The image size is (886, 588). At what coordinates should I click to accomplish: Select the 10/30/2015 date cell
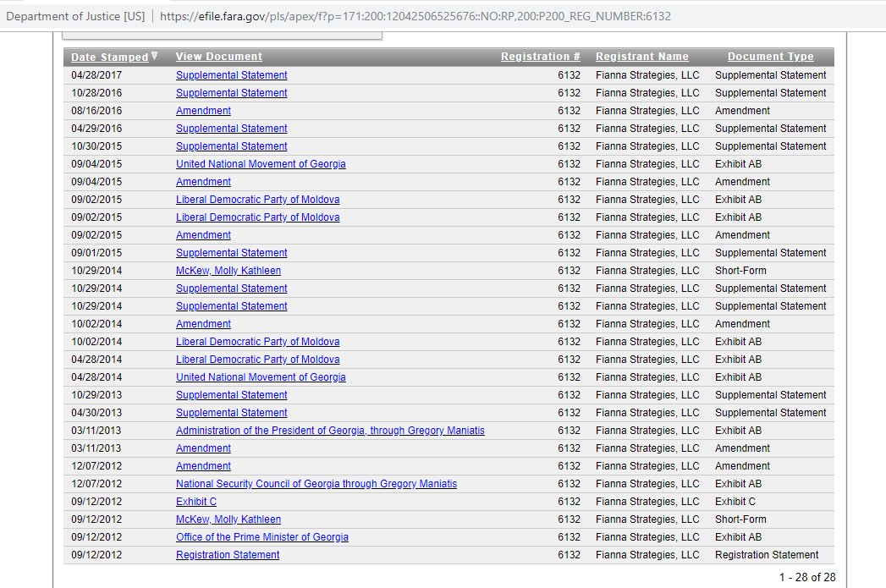point(96,146)
